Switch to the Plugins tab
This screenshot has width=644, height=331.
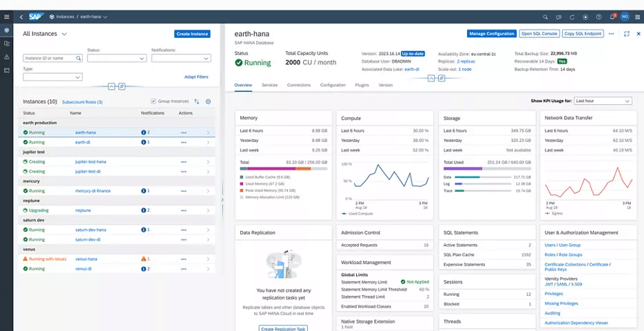pyautogui.click(x=362, y=85)
